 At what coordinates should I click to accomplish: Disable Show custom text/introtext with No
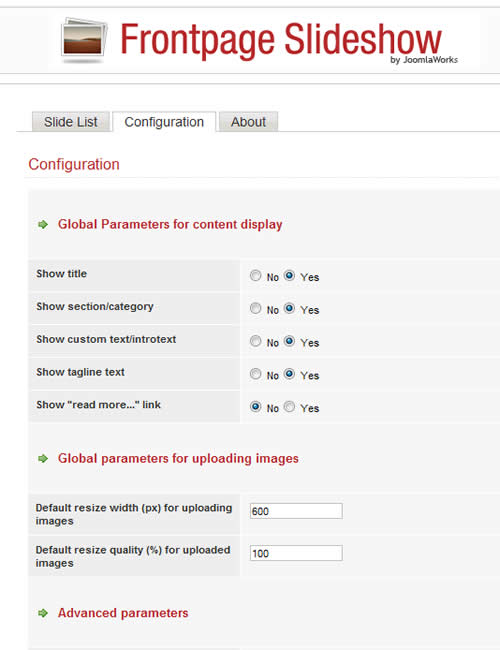(255, 341)
